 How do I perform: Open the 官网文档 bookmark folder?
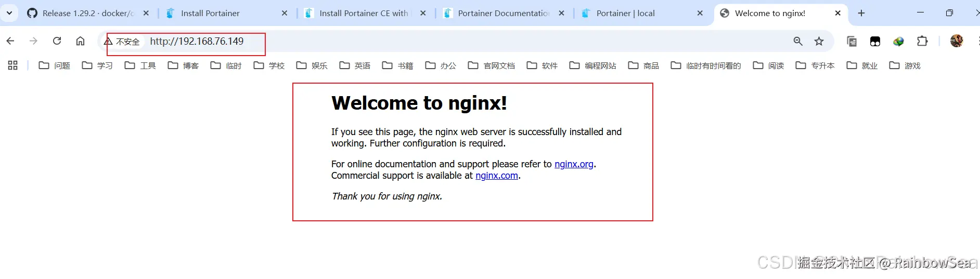tap(492, 65)
